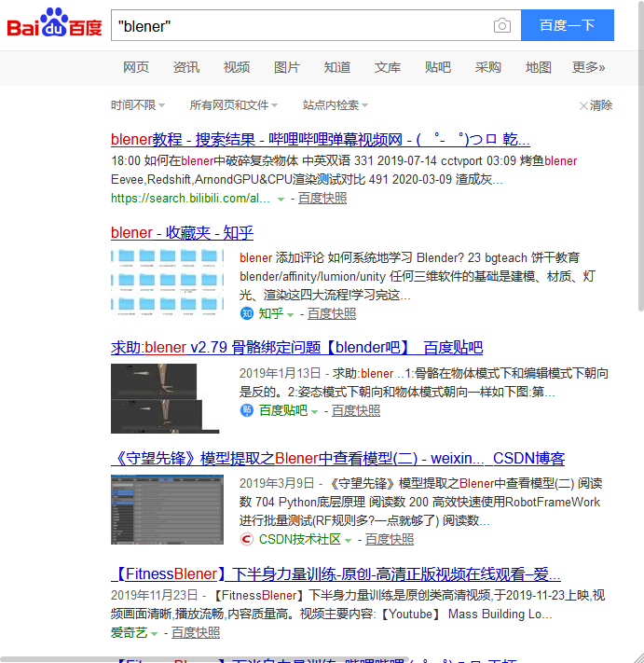Viewport: 644px width, 663px height.
Task: Click the green 知乎 source link
Action: point(271,313)
